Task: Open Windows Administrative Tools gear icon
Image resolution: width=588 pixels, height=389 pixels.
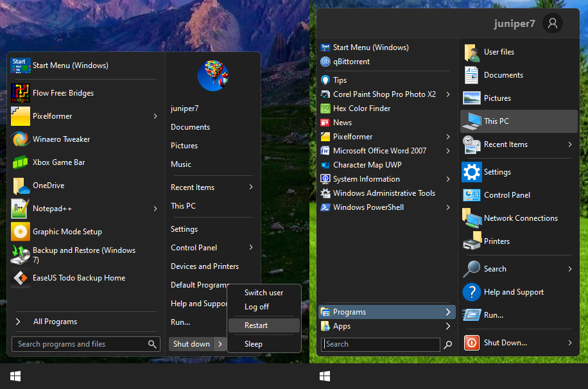Action: pyautogui.click(x=325, y=193)
